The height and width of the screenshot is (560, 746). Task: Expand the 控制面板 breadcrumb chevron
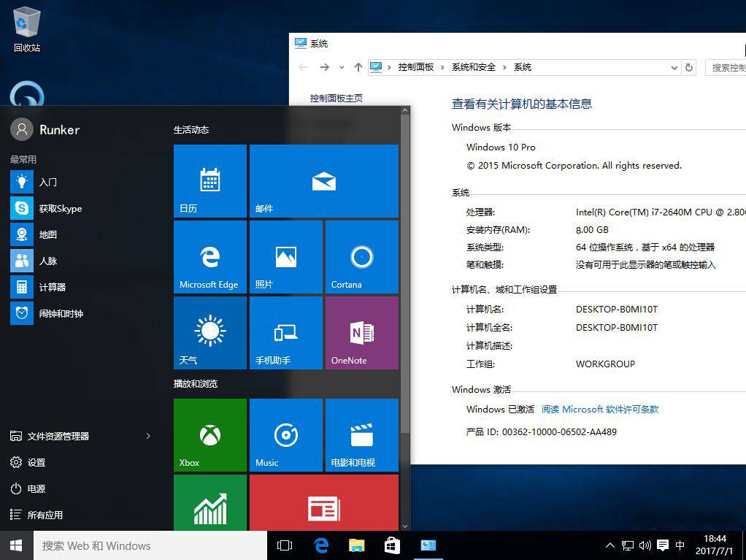(x=443, y=68)
